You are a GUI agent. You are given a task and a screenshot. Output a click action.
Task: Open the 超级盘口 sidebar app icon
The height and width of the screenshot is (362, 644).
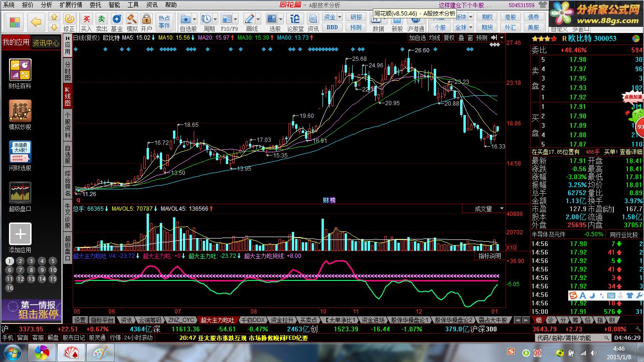pos(20,193)
